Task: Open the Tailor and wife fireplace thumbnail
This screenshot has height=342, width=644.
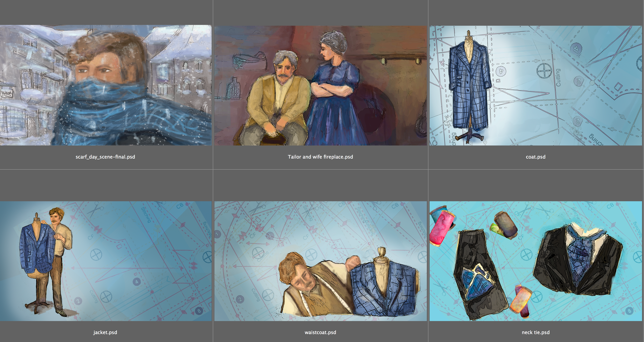Action: point(320,85)
